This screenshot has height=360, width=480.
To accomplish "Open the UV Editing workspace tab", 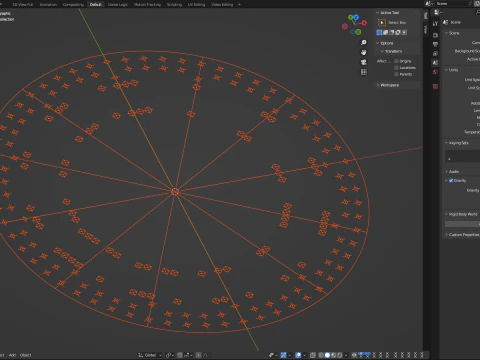I will tap(196, 4).
